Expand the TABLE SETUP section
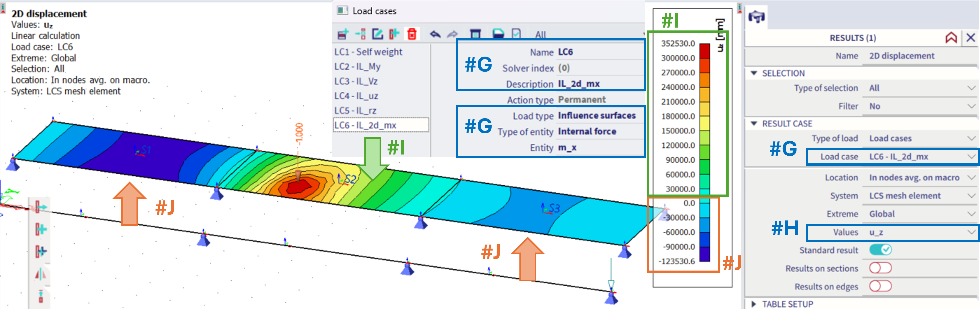 (x=788, y=304)
